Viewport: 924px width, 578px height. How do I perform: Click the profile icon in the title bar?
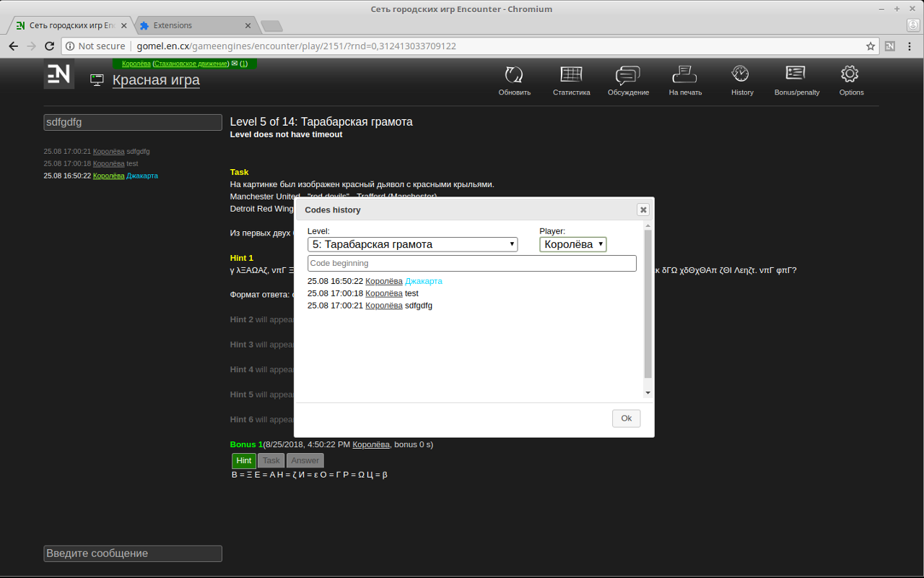[912, 25]
